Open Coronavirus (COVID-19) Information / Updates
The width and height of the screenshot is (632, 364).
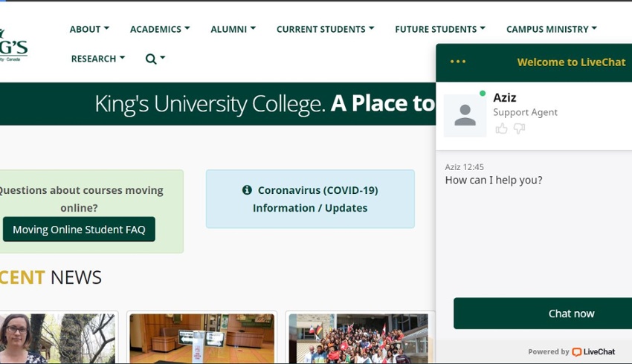(310, 199)
